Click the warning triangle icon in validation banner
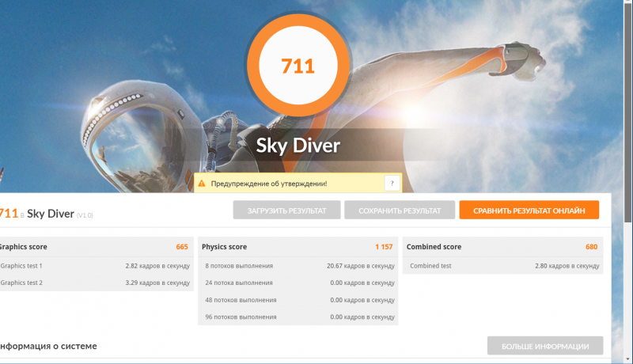The width and height of the screenshot is (633, 364). coord(202,184)
